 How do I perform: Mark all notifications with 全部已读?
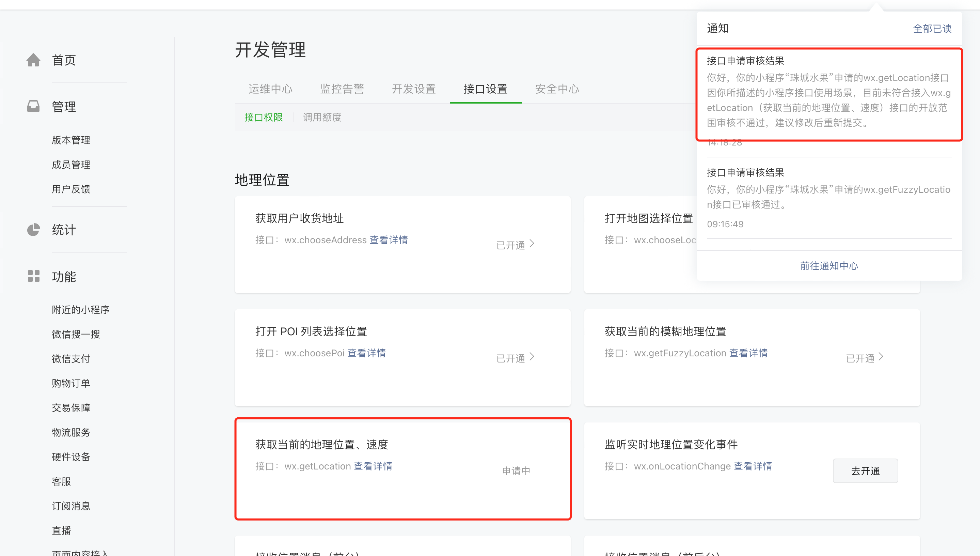coord(932,29)
